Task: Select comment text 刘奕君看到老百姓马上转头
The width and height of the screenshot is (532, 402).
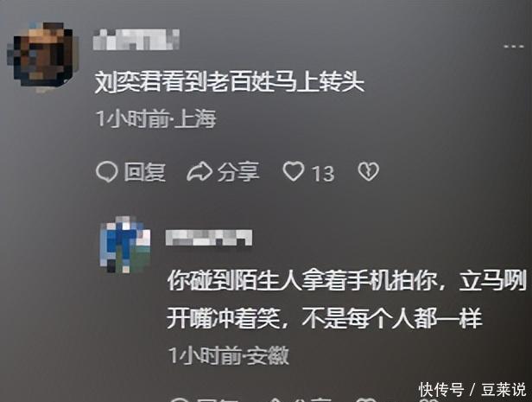Action: pos(230,82)
